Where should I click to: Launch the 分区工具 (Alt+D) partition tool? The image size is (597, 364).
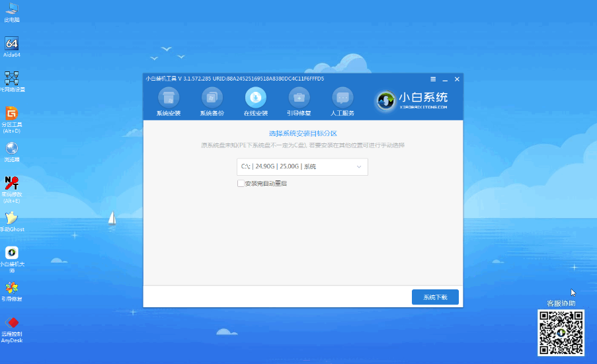click(x=12, y=119)
